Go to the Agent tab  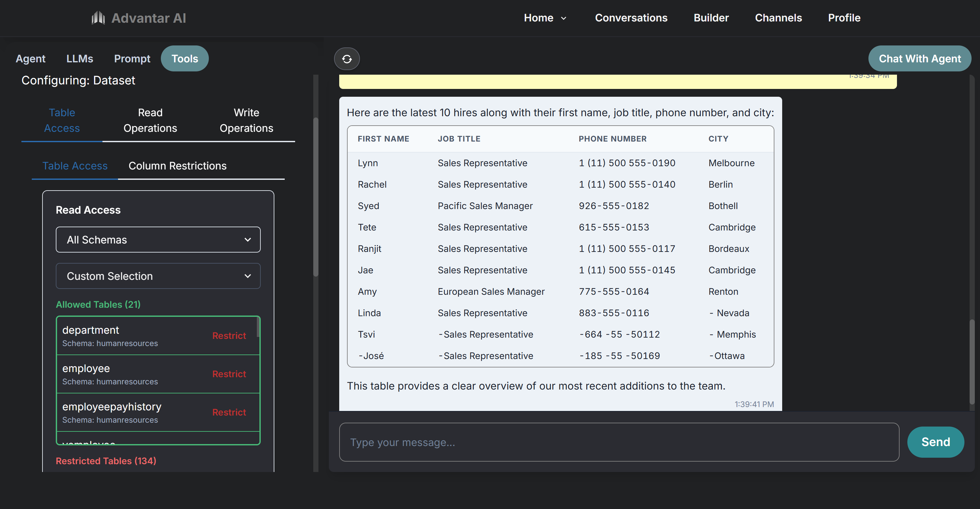pyautogui.click(x=30, y=59)
